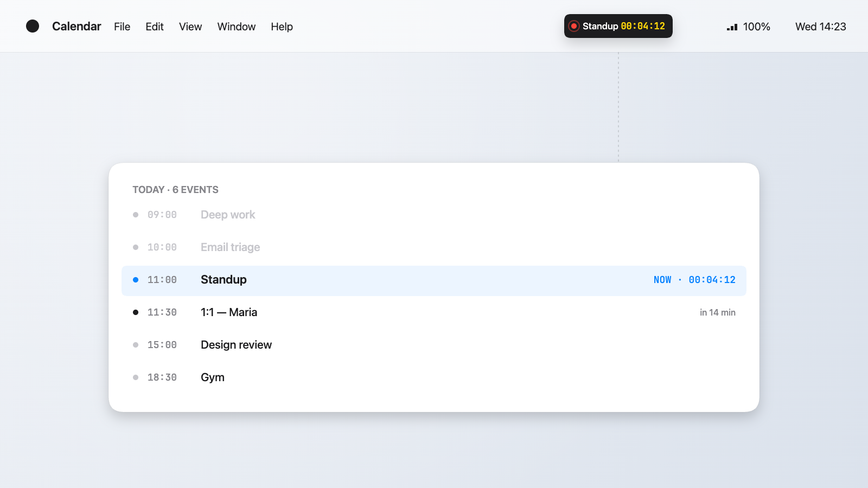Click the TODAY · 6 EVENTS header

(x=176, y=190)
